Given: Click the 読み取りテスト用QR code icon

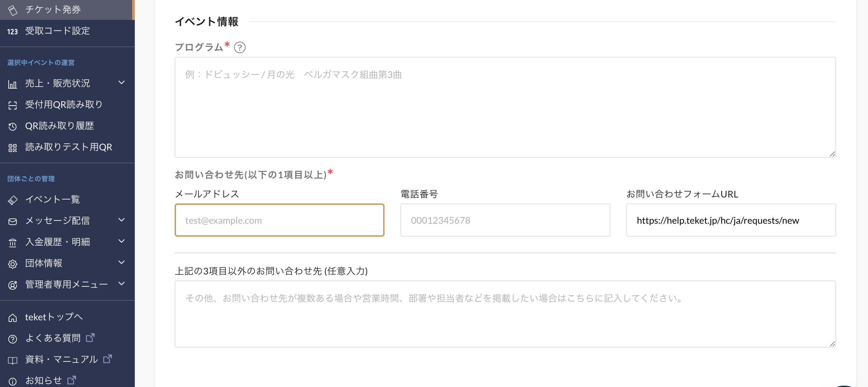Looking at the screenshot, I should tap(13, 148).
